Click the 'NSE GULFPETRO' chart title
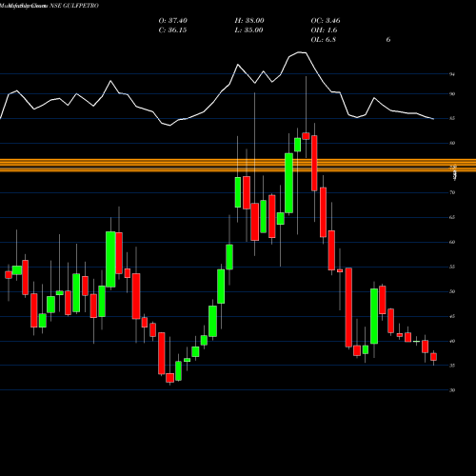 point(74,6)
